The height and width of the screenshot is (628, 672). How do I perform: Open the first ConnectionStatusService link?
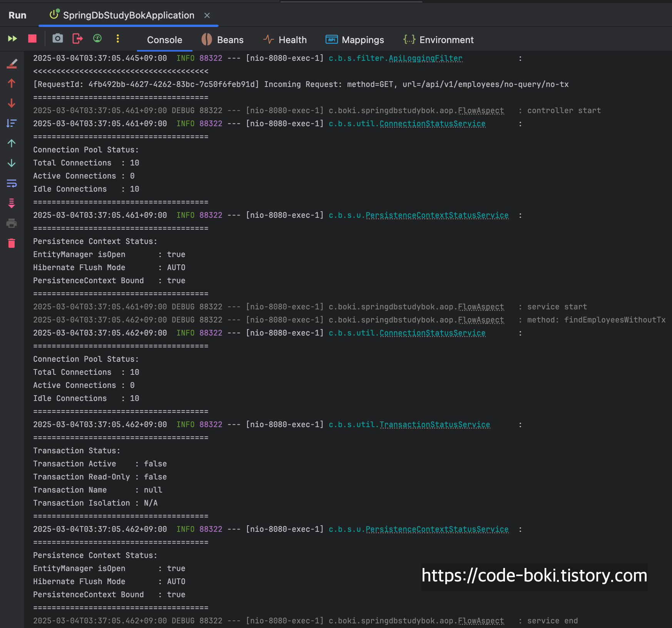(x=432, y=124)
